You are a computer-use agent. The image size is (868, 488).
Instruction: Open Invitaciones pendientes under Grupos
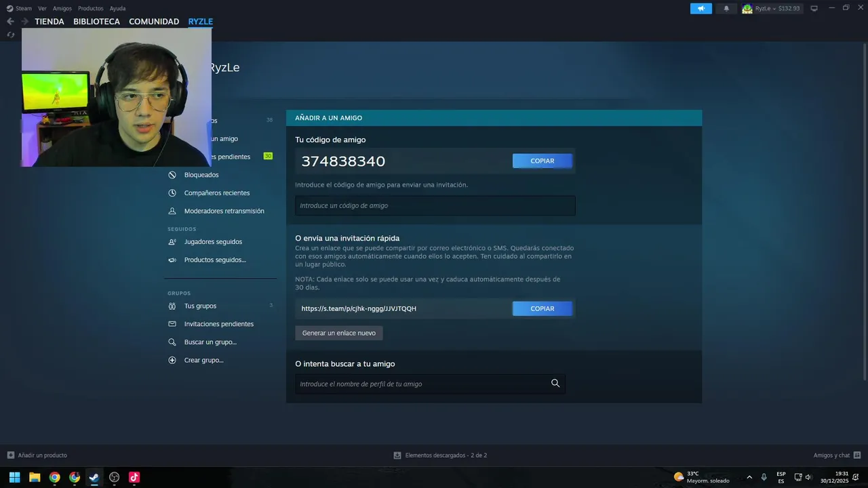coord(219,324)
